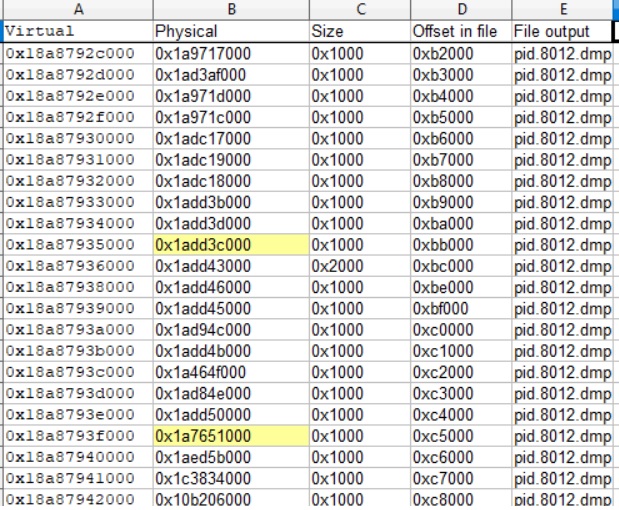Select physical address 0x1add45000
Screen dimensions: 619x510
click(231, 308)
